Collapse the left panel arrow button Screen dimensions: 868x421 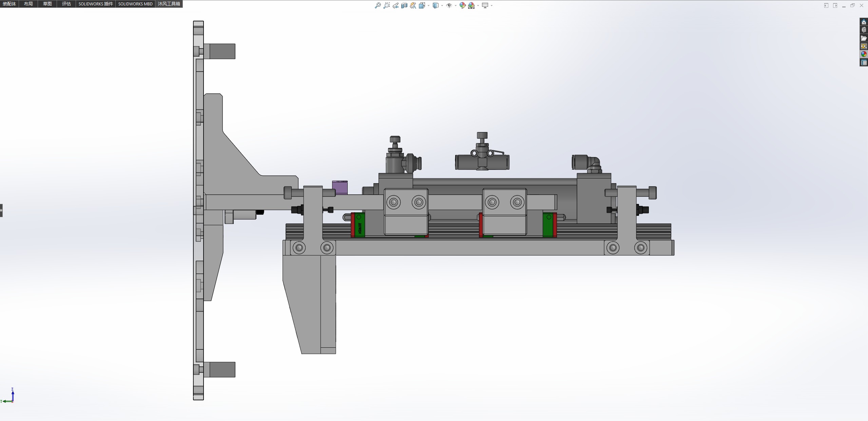tap(1, 210)
